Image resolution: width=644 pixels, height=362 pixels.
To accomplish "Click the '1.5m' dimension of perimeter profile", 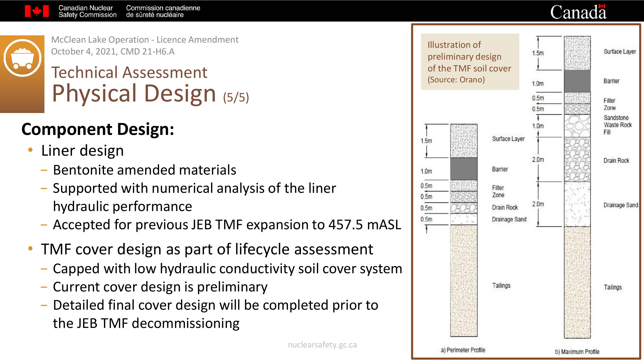I will 426,141.
